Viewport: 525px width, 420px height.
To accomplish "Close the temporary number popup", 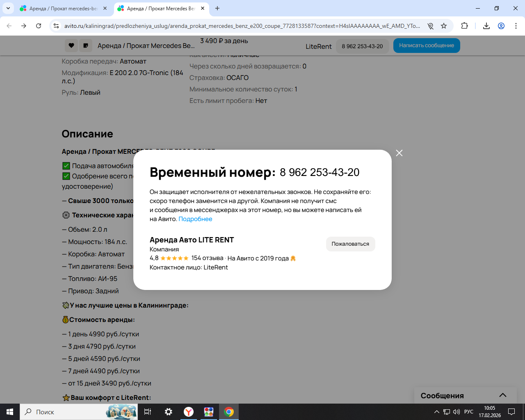I will (399, 153).
